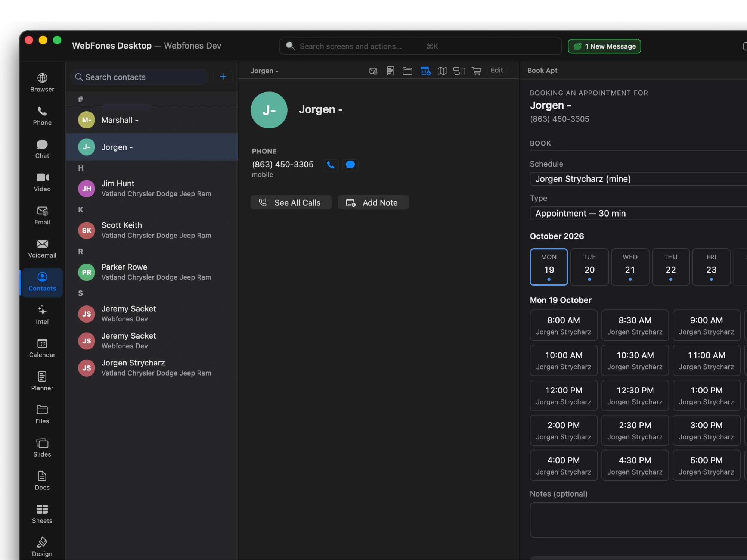Pick the 1:00 PM time slot
This screenshot has height=560, width=747.
tap(706, 395)
